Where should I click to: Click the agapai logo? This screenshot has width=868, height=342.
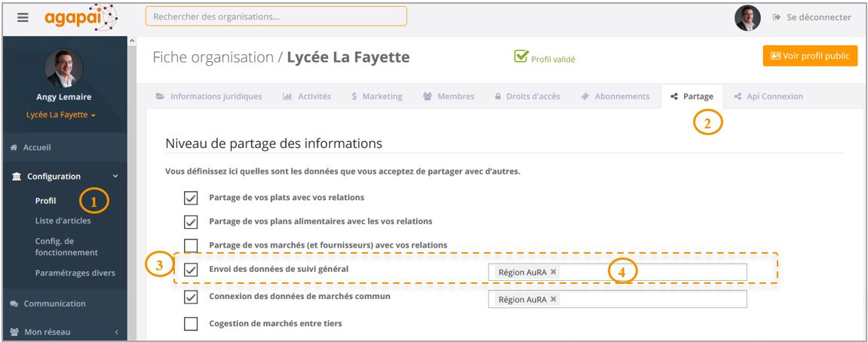81,17
